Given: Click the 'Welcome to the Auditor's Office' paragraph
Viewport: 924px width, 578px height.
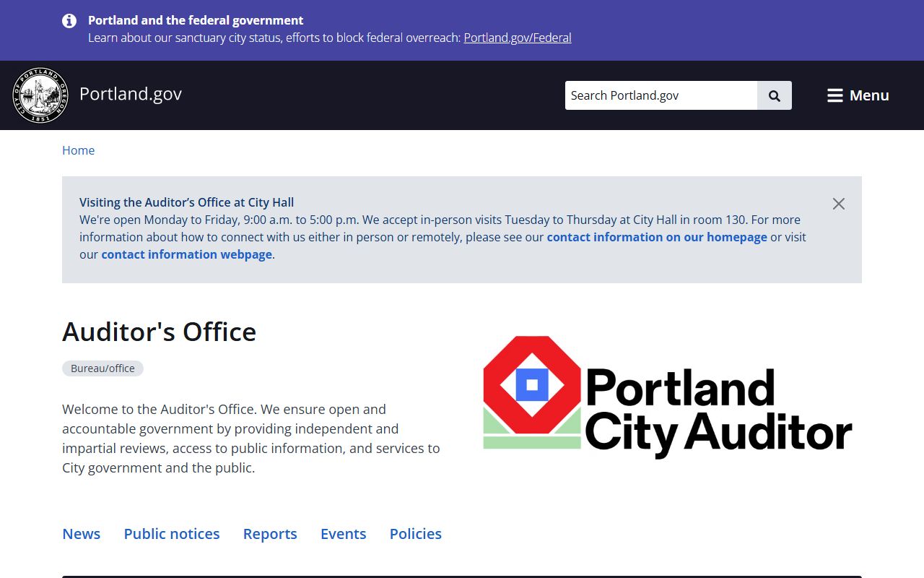Looking at the screenshot, I should [251, 439].
